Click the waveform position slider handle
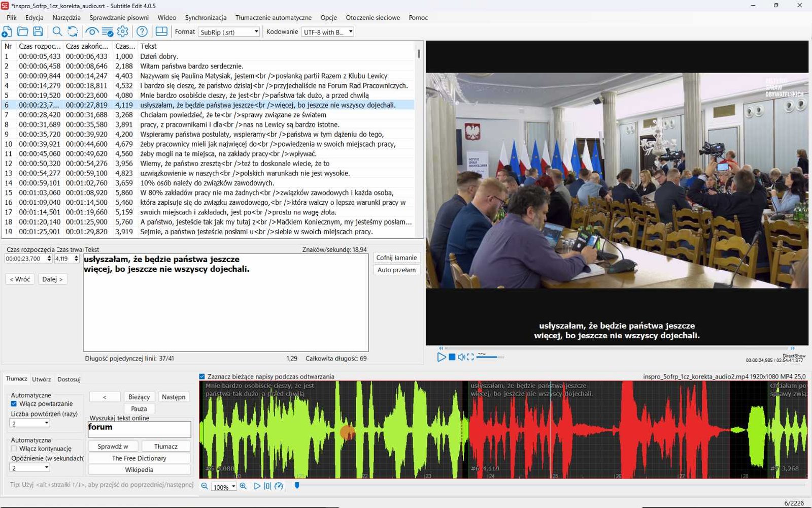Viewport: 812px width, 508px height. click(297, 486)
